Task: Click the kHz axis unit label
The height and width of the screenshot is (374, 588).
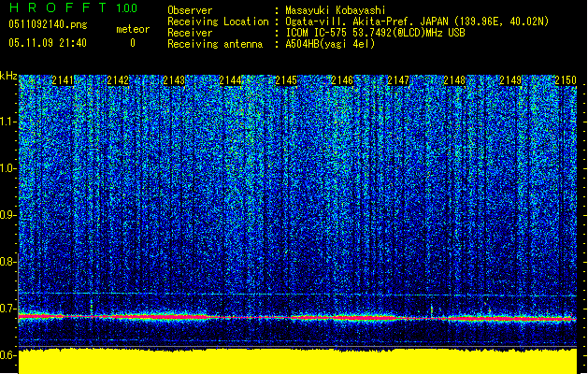Action: [x=8, y=76]
